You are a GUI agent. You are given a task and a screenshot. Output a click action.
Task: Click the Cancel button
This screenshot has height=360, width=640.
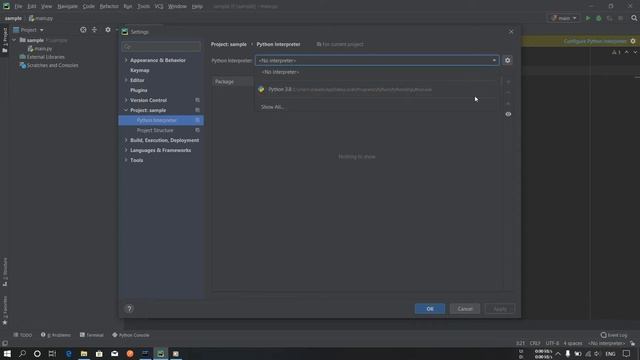(x=465, y=309)
